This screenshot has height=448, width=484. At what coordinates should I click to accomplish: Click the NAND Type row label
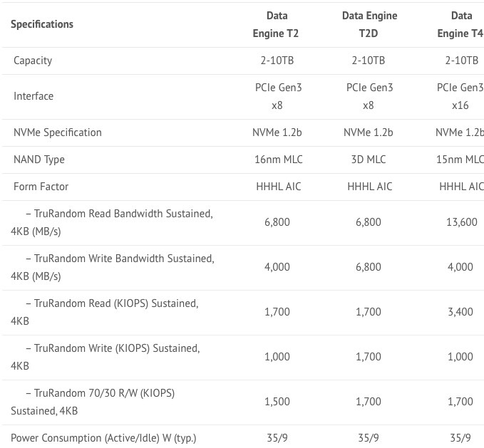(x=39, y=160)
